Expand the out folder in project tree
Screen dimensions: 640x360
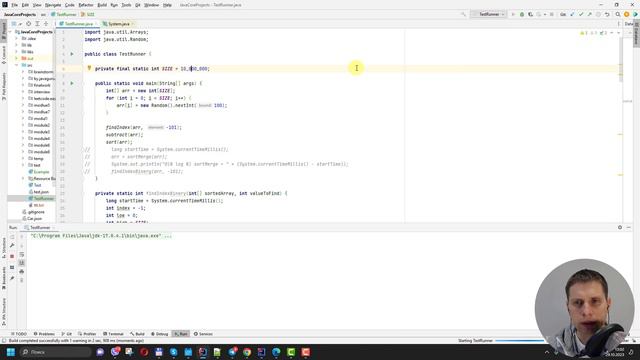pos(17,58)
